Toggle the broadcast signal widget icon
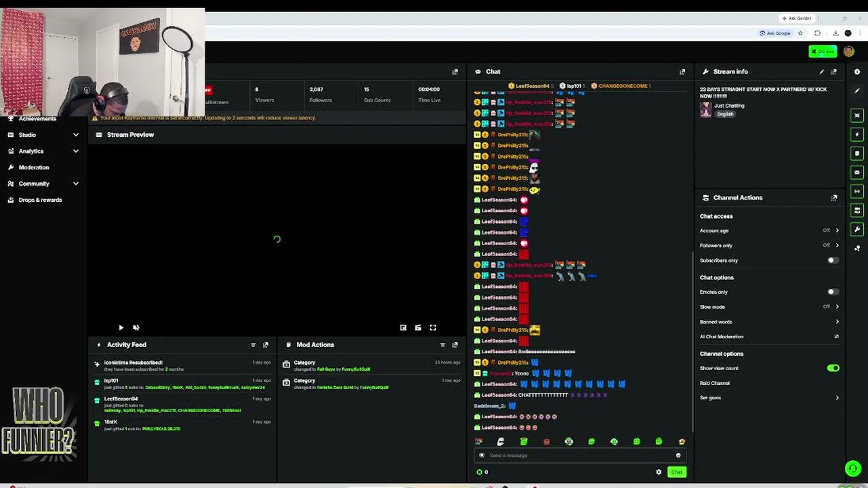This screenshot has height=488, width=868. coord(857,192)
